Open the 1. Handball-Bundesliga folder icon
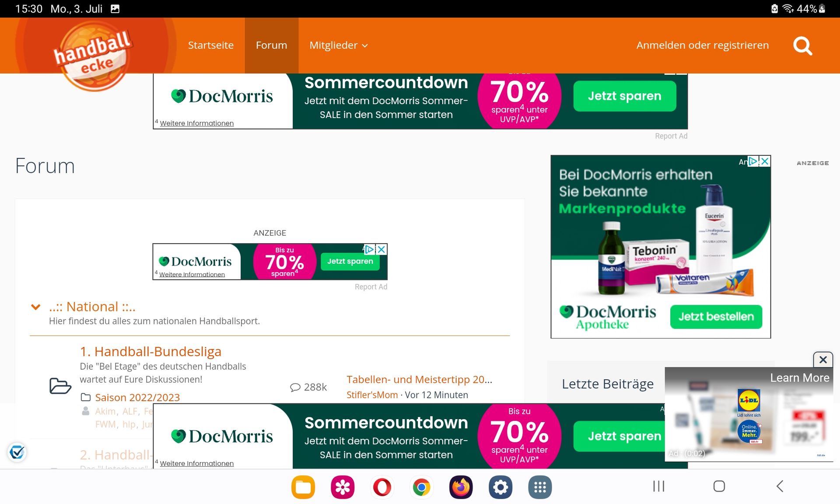 point(60,386)
